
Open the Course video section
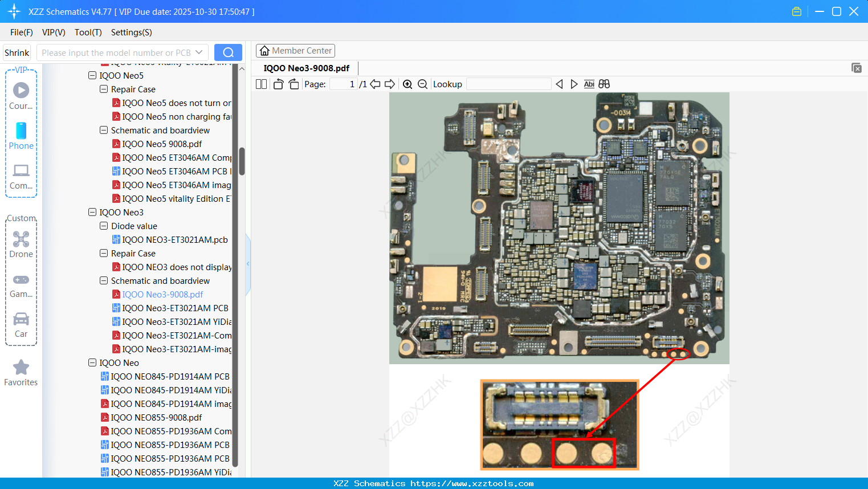tap(21, 96)
